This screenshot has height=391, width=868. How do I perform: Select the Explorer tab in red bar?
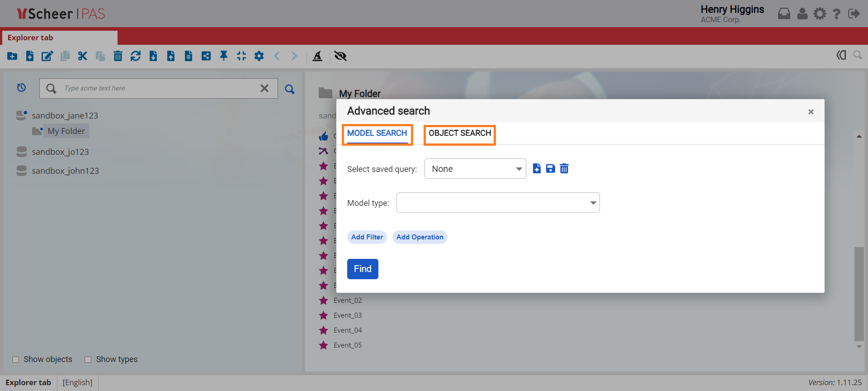[60, 38]
